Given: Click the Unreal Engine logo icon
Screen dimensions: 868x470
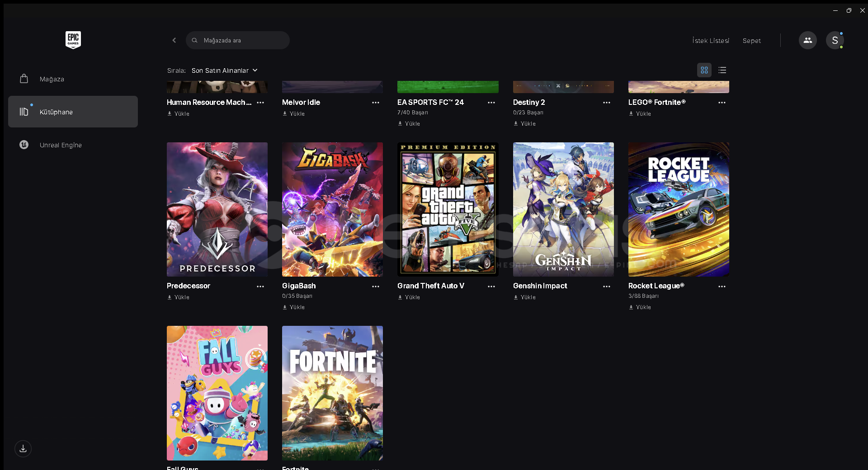Looking at the screenshot, I should click(24, 145).
